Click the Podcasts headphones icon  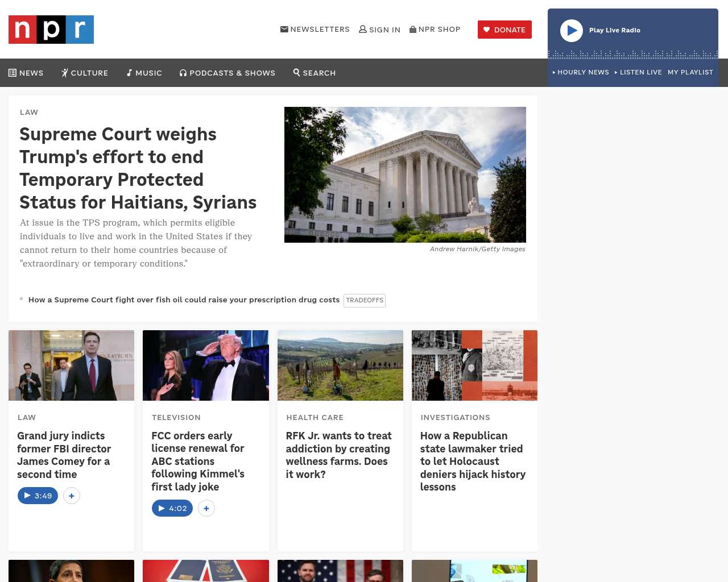click(x=183, y=73)
